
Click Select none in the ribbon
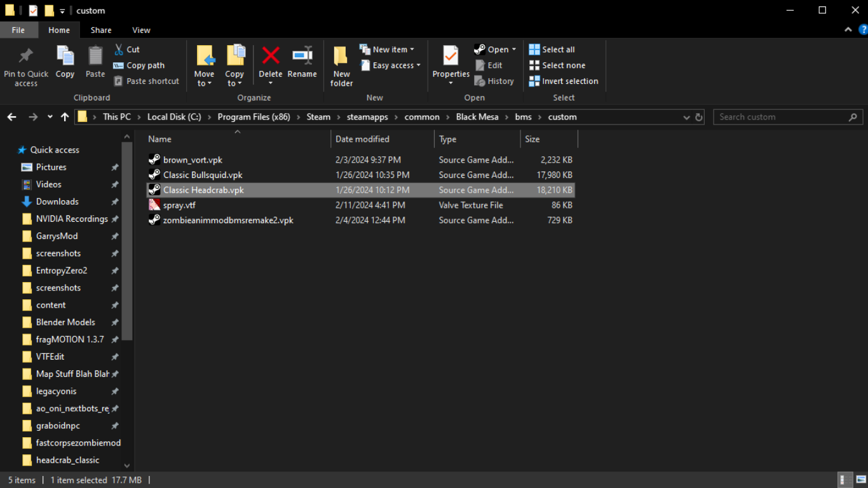557,65
